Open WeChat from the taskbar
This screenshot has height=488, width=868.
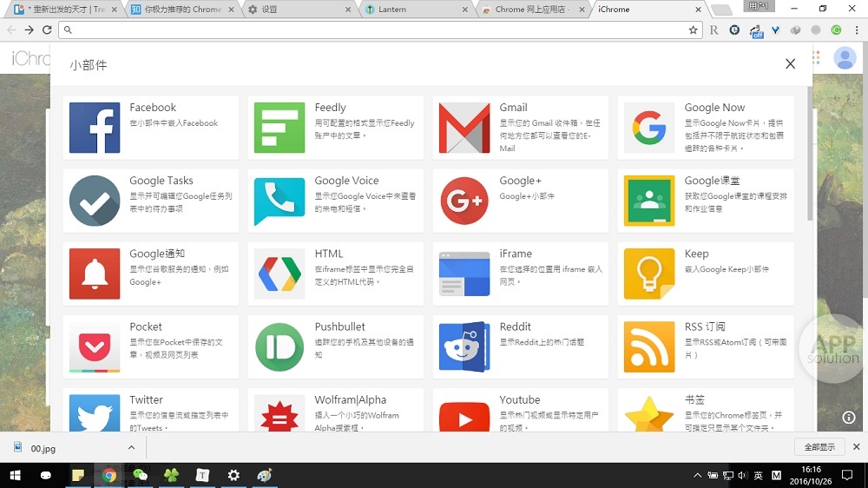point(141,475)
